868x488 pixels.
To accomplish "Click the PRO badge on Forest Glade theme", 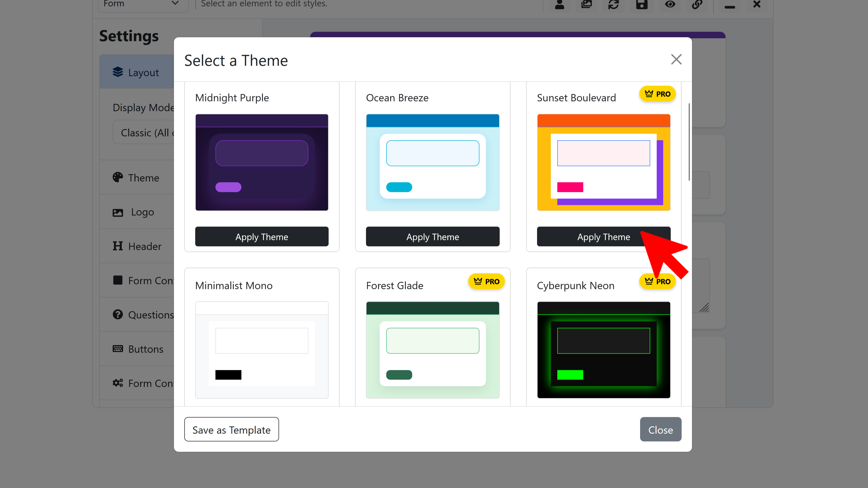I will 486,281.
